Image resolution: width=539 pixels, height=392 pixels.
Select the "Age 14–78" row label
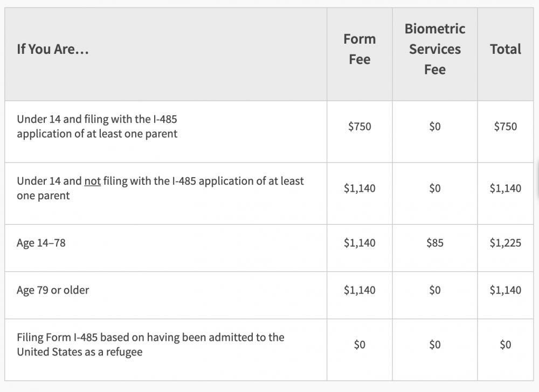point(41,243)
